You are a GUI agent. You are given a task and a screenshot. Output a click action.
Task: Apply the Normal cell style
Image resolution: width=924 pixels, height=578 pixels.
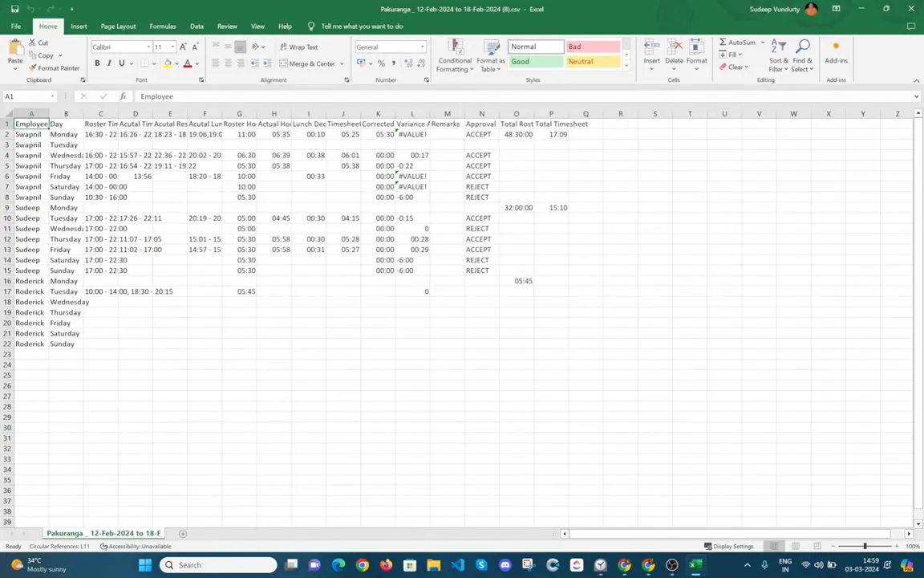(536, 47)
